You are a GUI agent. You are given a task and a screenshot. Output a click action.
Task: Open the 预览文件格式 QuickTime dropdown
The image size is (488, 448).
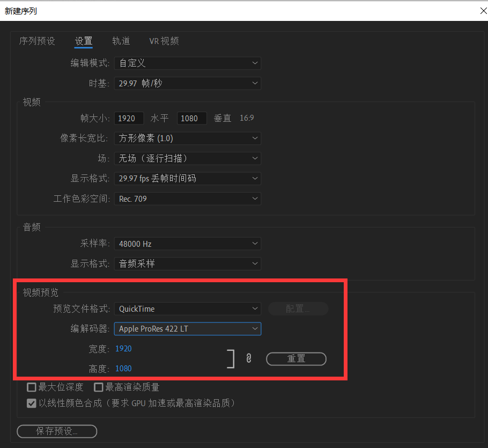188,309
